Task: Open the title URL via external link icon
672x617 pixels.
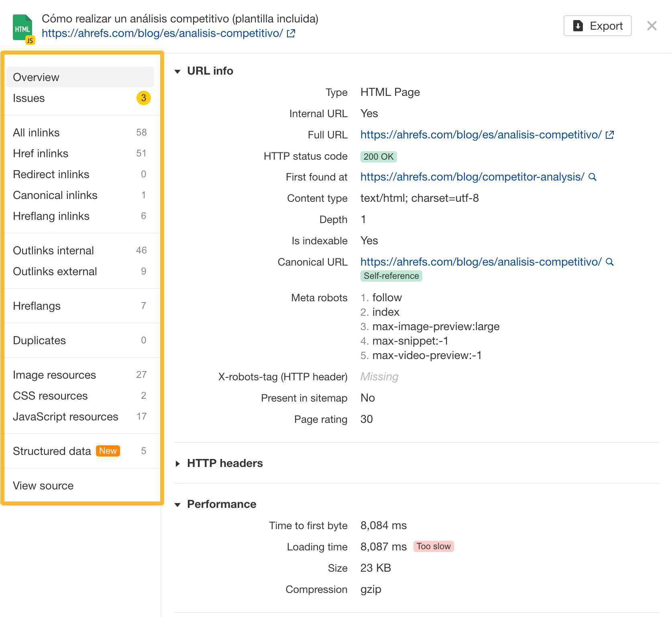Action: pyautogui.click(x=291, y=33)
